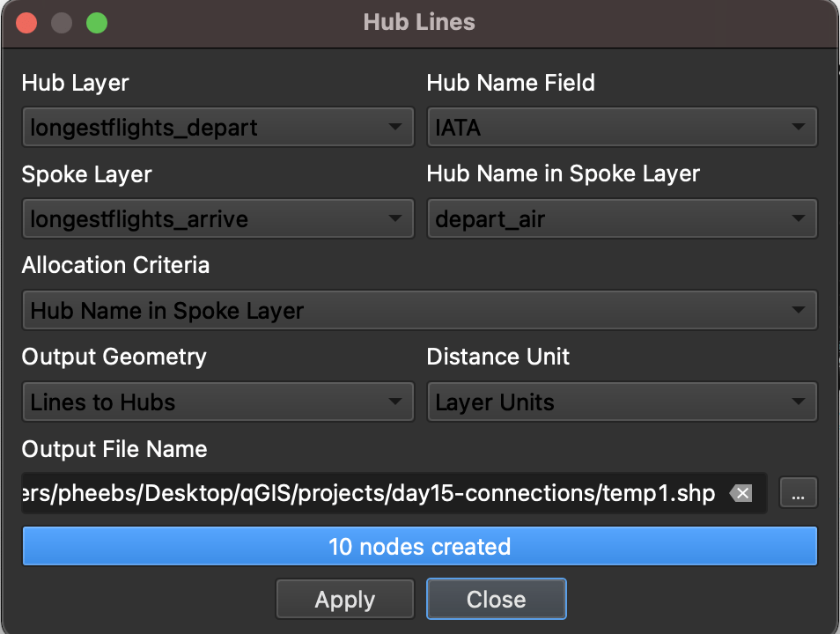Close the window using red button
The width and height of the screenshot is (840, 634).
pyautogui.click(x=27, y=23)
